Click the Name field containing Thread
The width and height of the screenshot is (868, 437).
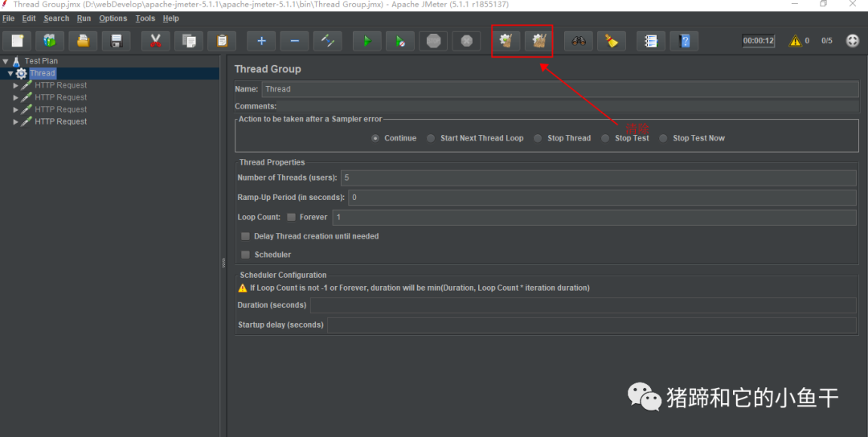pos(560,89)
